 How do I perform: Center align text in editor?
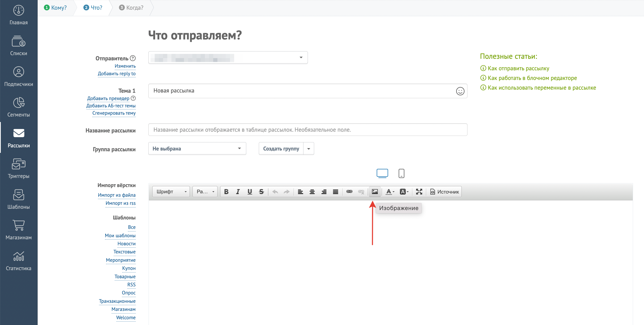point(312,192)
